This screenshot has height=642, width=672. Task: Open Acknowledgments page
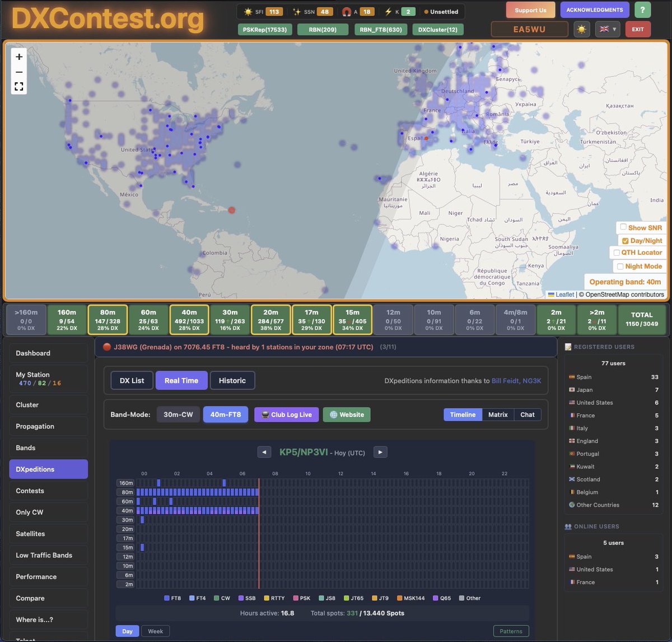(595, 10)
